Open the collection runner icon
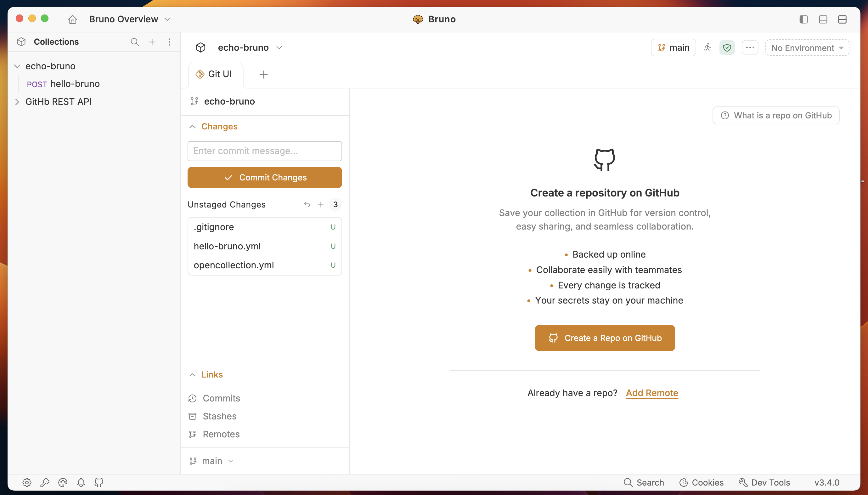 [x=707, y=48]
